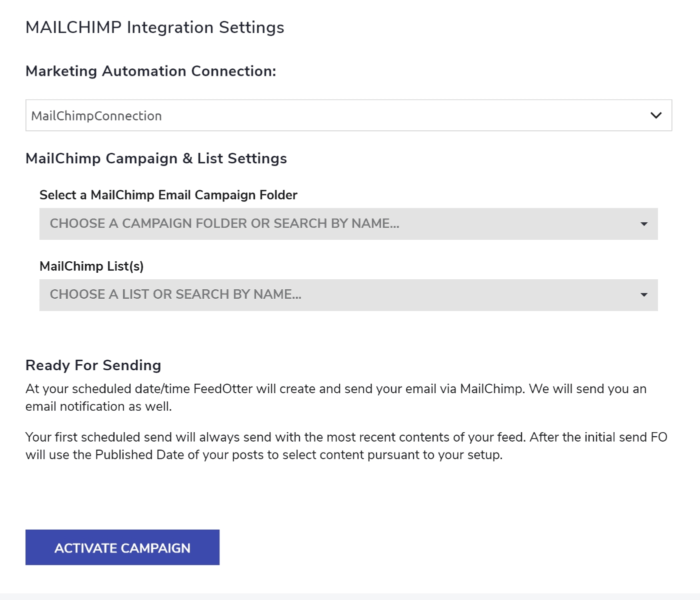The image size is (700, 600).
Task: Click the Select a MailChimp Email Campaign Folder label
Action: 168,195
